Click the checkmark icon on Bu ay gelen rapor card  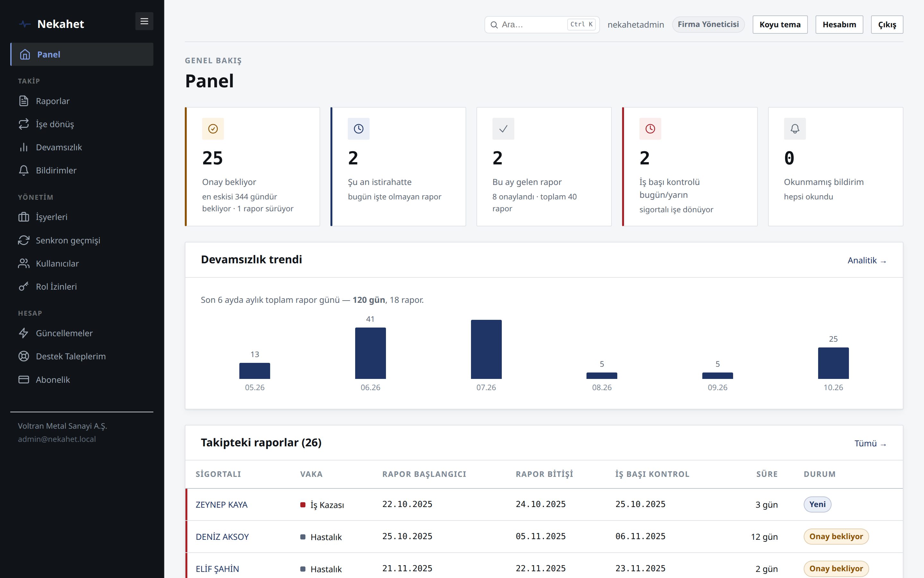[503, 129]
